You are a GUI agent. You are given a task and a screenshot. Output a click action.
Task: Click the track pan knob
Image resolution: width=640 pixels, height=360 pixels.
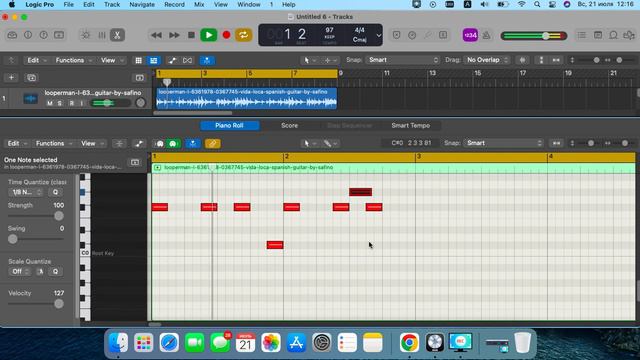tap(140, 103)
